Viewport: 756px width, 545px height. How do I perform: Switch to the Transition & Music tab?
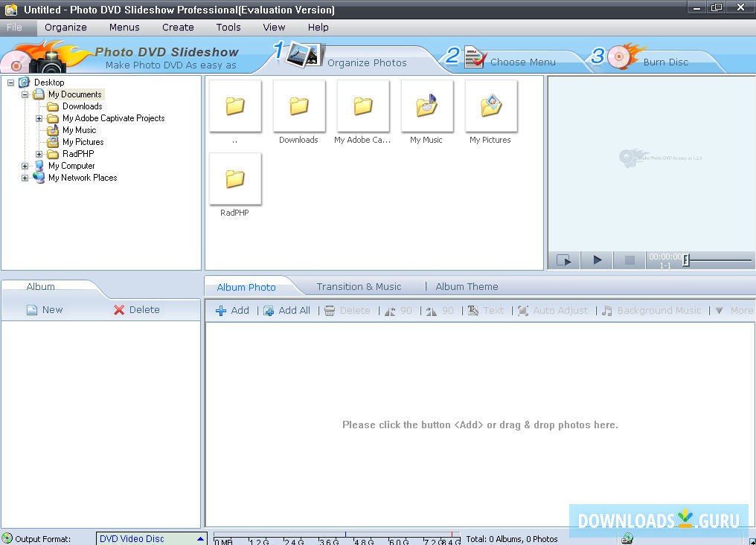pos(359,287)
